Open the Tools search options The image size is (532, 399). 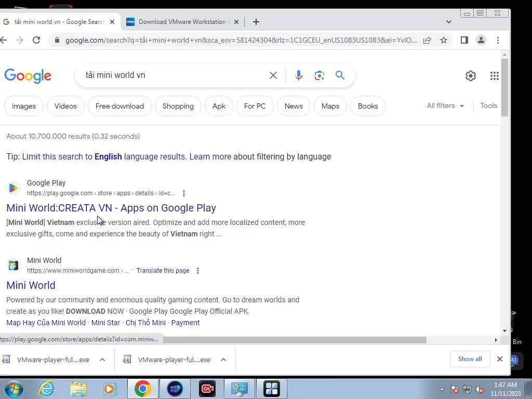(x=488, y=106)
